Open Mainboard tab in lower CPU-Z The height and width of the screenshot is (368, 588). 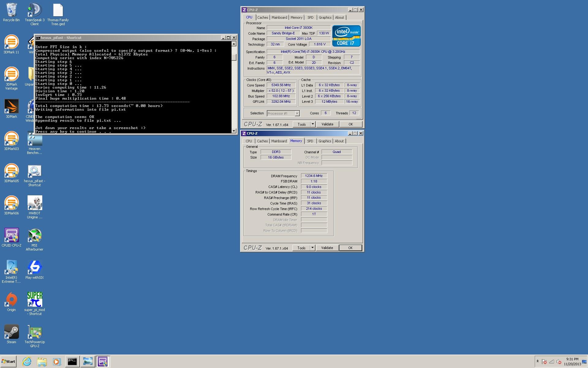(x=279, y=141)
